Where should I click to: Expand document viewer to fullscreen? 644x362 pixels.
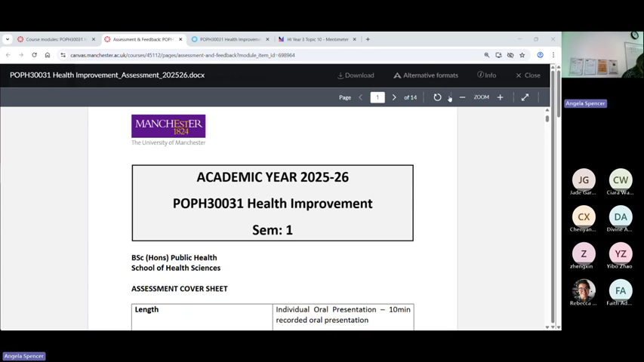tap(525, 97)
